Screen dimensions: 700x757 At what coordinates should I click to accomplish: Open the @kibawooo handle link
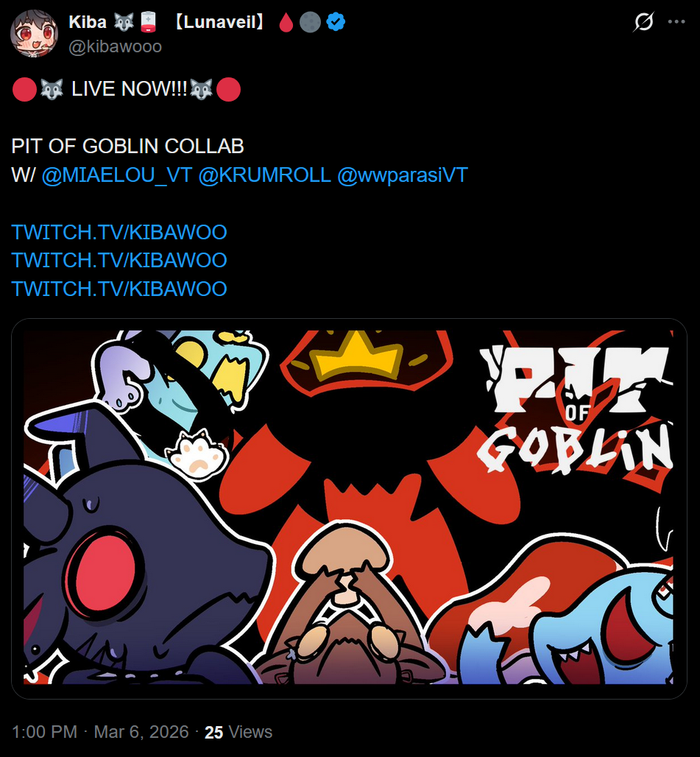coord(116,47)
